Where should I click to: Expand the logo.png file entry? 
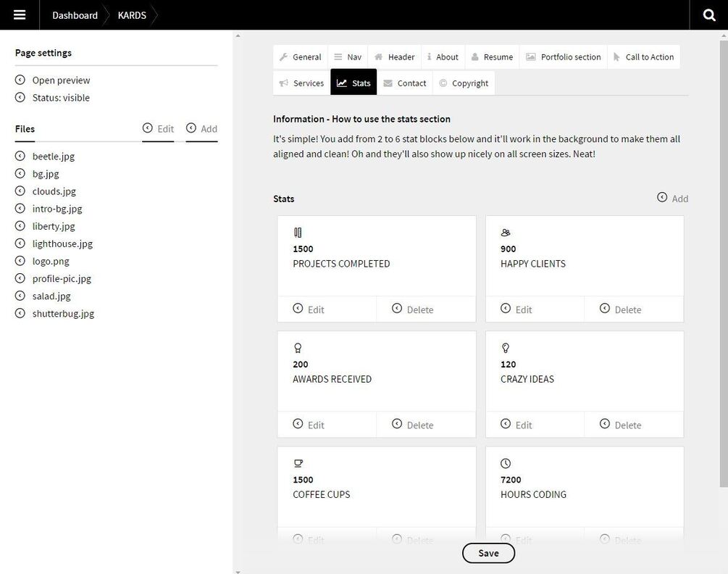51,261
